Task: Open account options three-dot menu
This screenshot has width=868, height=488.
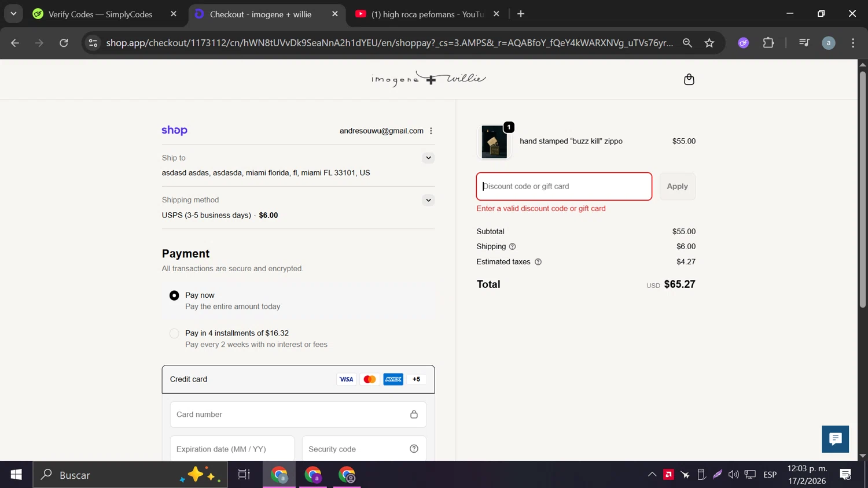Action: 431,131
